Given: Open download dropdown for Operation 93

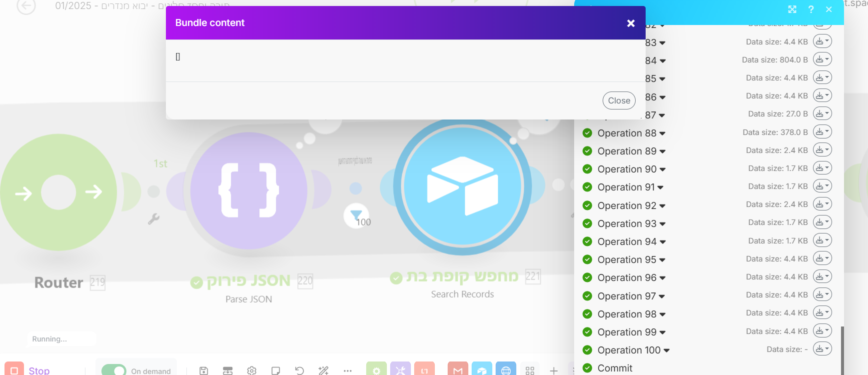Looking at the screenshot, I should coord(823,222).
